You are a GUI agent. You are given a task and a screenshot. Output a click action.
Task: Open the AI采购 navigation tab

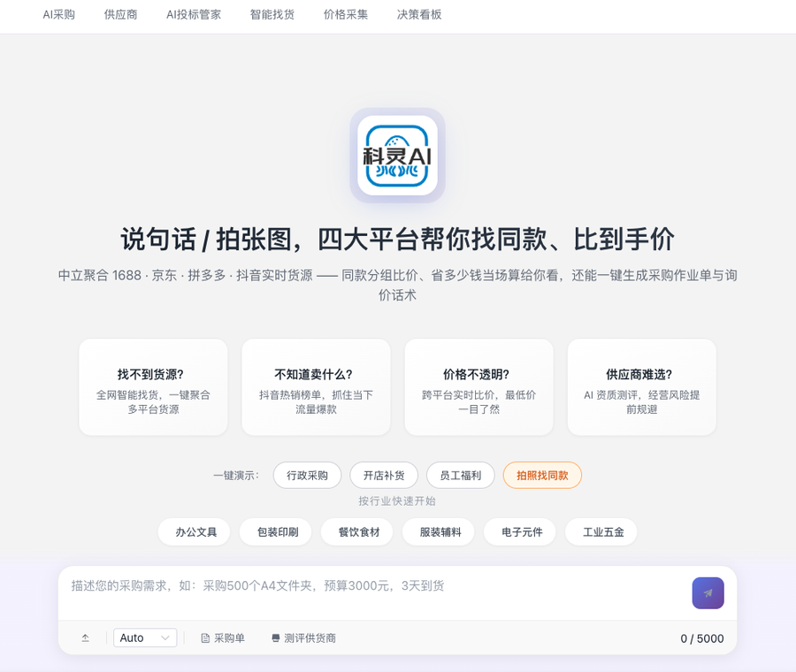(x=59, y=15)
